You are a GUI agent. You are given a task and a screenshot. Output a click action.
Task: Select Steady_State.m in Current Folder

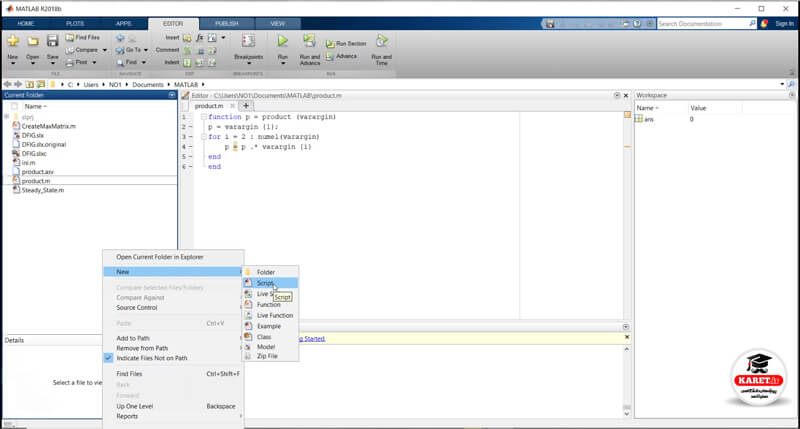click(43, 190)
